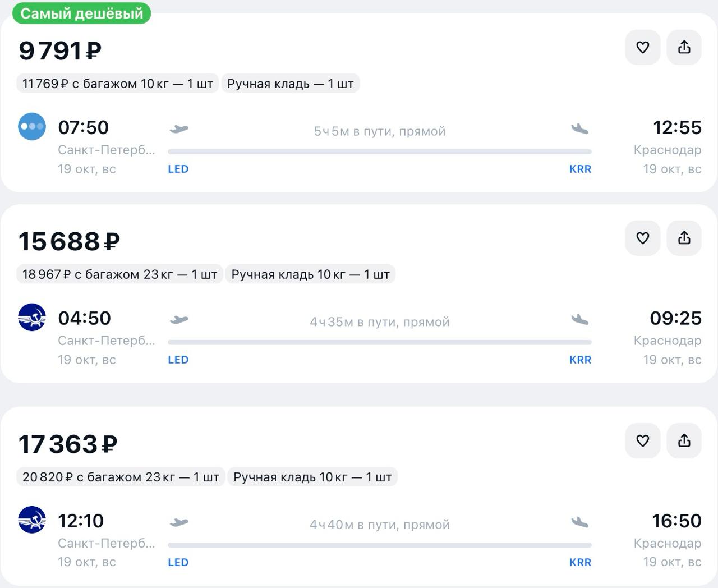This screenshot has height=588, width=718.
Task: Share the 9 791 ₽ flight offer
Action: pos(684,47)
